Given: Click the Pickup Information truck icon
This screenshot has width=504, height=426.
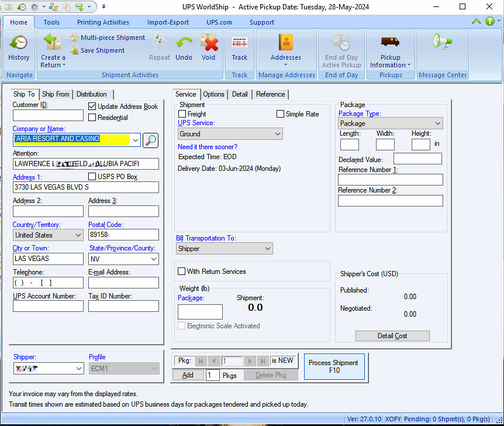Looking at the screenshot, I should click(x=390, y=42).
